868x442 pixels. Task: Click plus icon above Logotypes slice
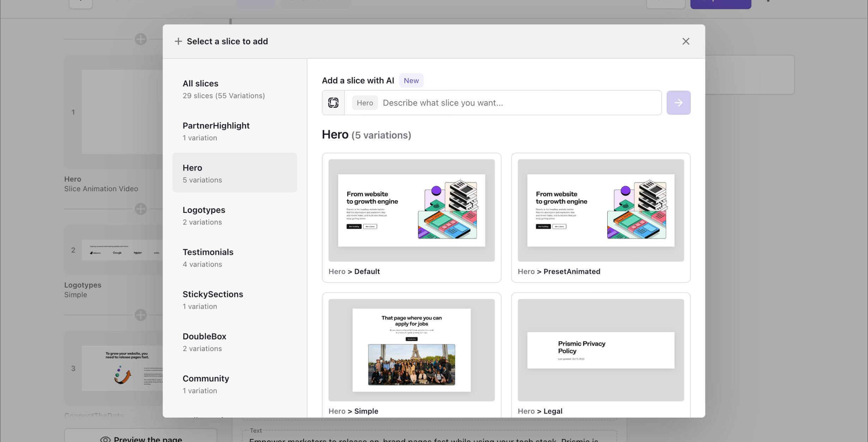click(140, 209)
